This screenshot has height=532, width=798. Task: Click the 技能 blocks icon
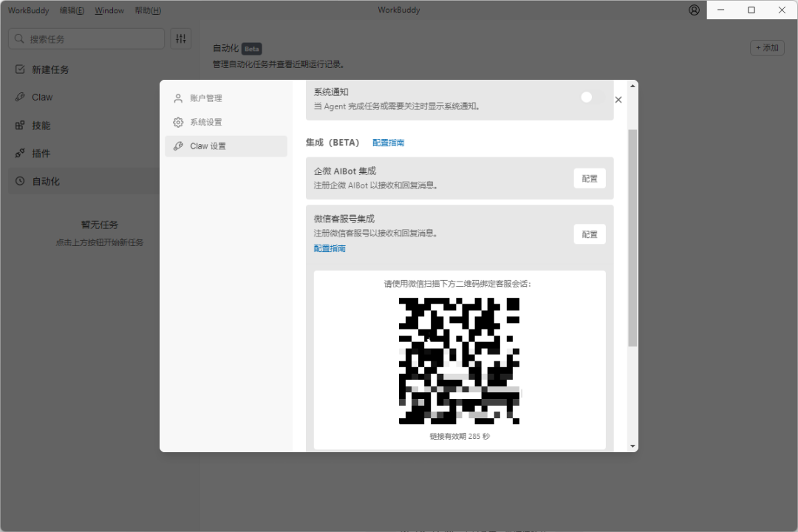(x=20, y=125)
